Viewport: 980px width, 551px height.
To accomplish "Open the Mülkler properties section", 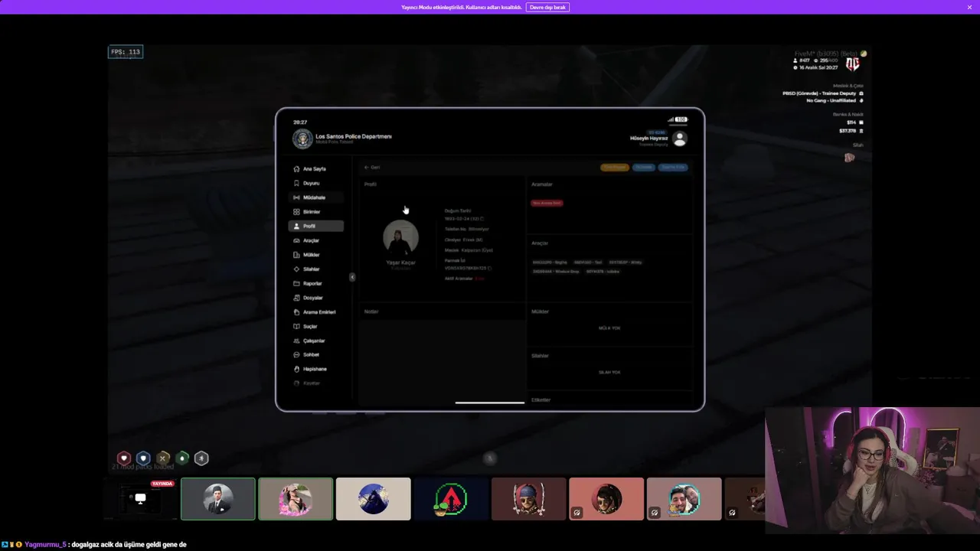I will click(x=315, y=255).
